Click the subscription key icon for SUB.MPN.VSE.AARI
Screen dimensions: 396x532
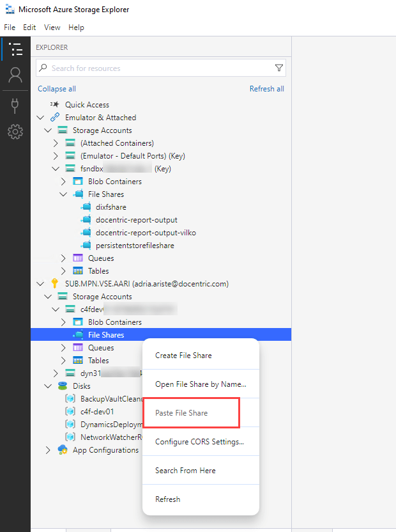pos(54,283)
